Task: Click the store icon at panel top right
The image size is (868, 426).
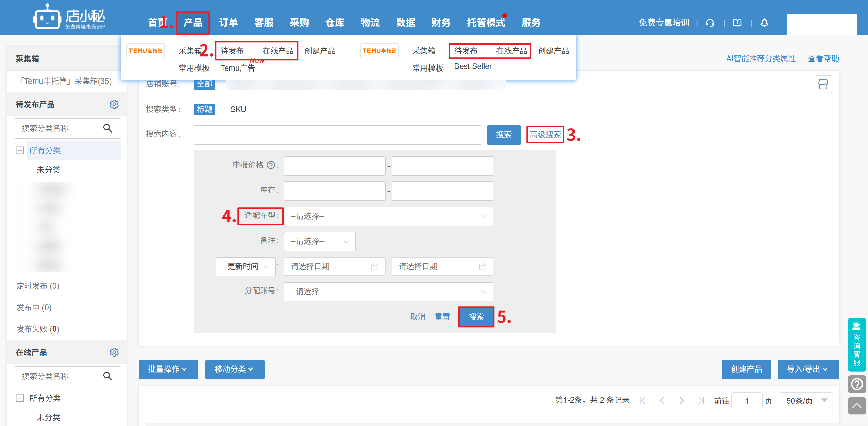Action: coord(823,84)
